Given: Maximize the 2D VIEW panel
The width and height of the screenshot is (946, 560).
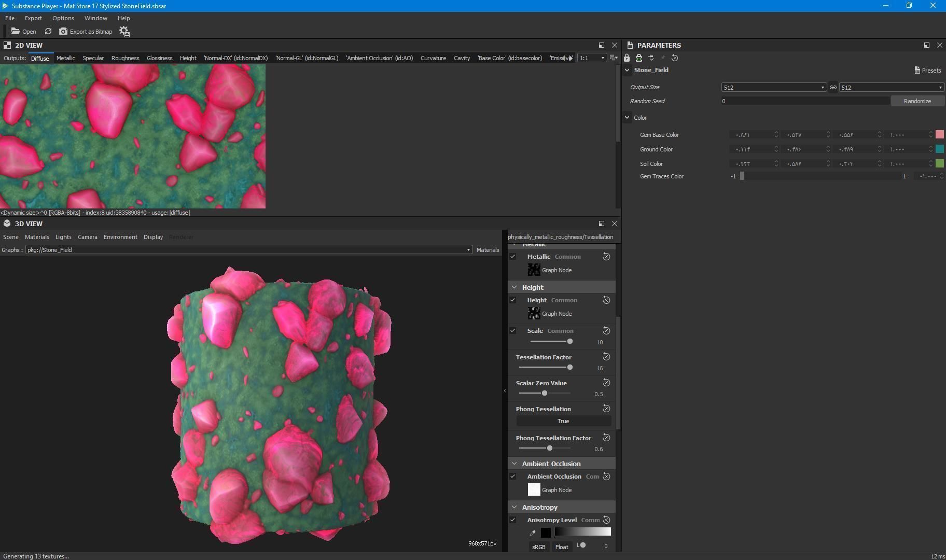Looking at the screenshot, I should pos(602,45).
